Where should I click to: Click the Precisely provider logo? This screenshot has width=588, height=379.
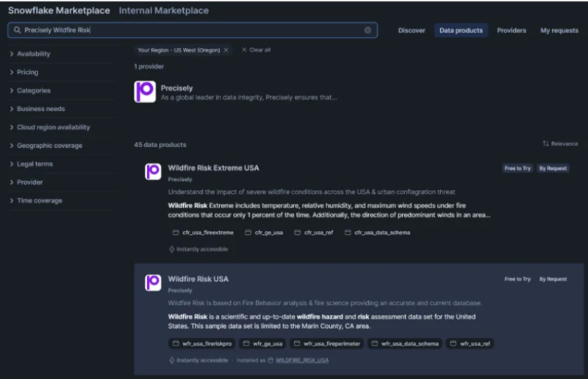(145, 92)
